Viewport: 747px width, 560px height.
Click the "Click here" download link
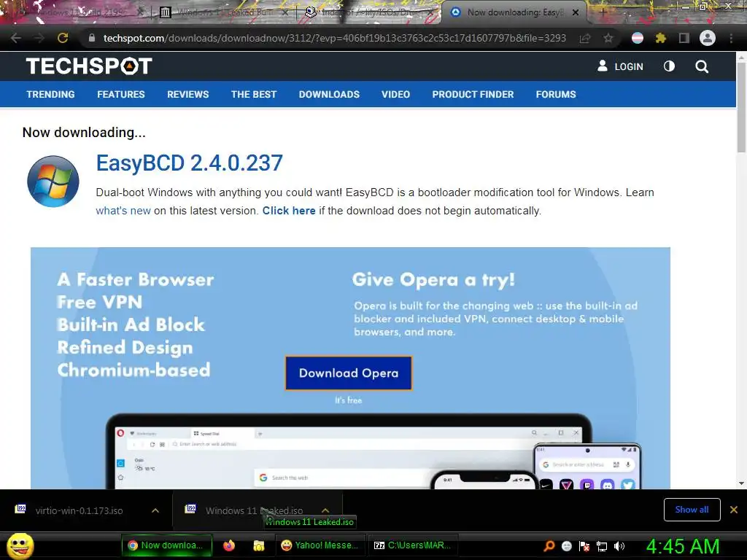(289, 211)
